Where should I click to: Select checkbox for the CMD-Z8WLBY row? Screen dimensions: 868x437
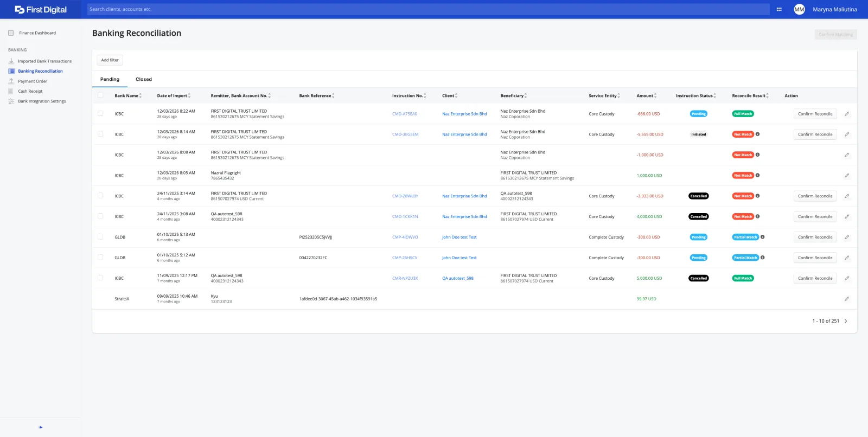(x=100, y=196)
